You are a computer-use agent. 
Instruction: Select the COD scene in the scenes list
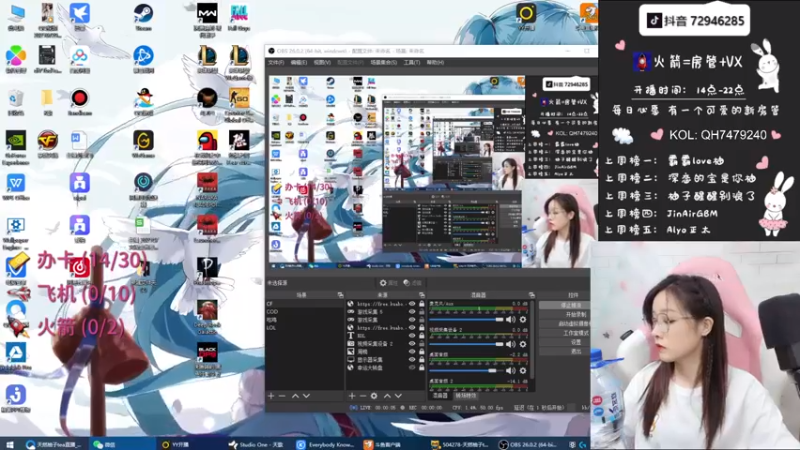click(304, 312)
